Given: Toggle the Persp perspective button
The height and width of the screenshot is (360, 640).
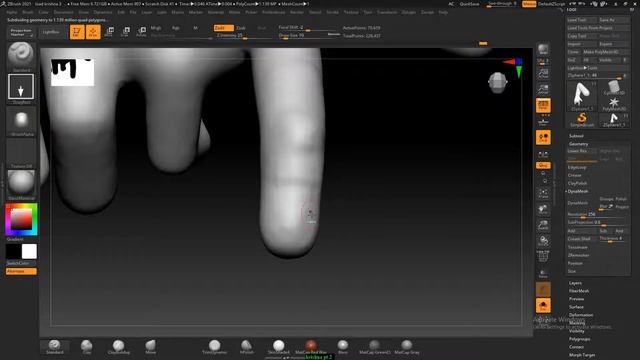Looking at the screenshot, I should [x=543, y=105].
